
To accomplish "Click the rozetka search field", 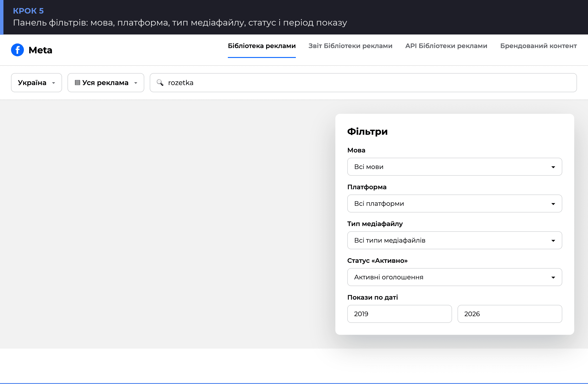I will 363,83.
